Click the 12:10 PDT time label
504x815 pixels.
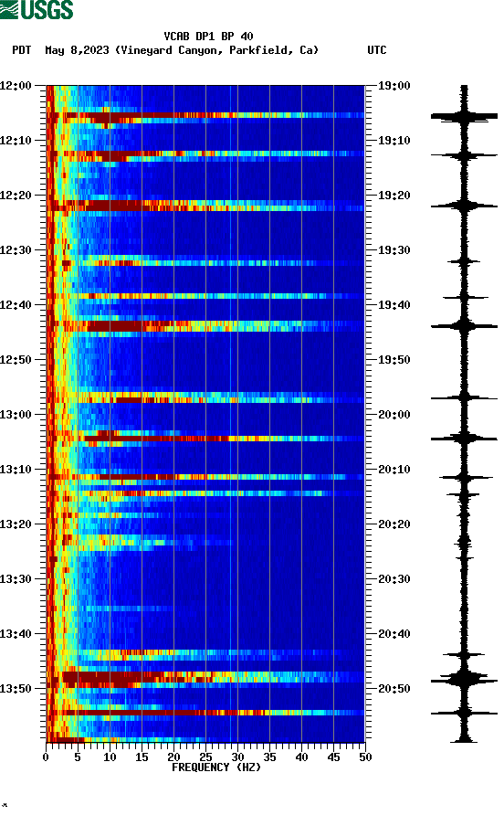16,141
